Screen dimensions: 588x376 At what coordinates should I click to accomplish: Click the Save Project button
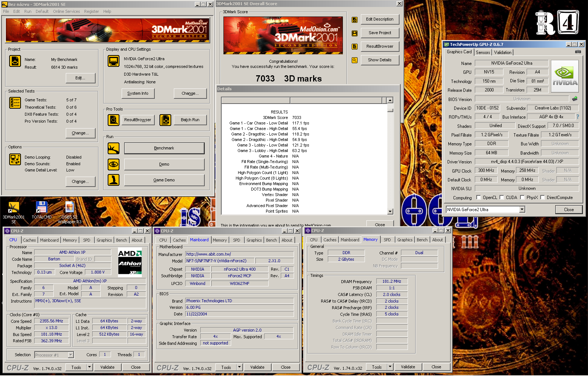380,33
